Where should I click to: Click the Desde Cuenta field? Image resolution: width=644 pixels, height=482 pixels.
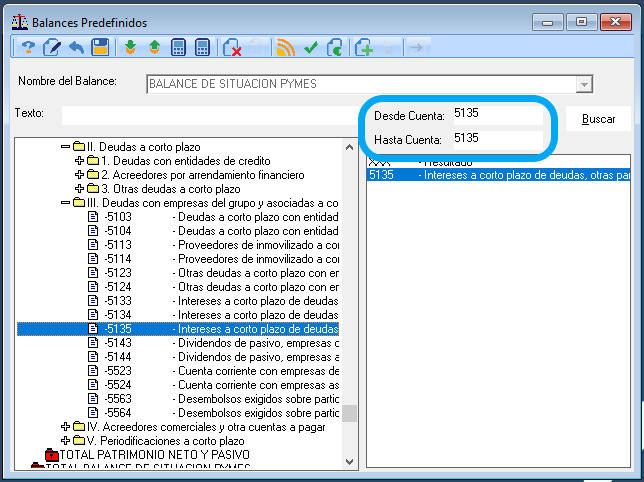[498, 114]
